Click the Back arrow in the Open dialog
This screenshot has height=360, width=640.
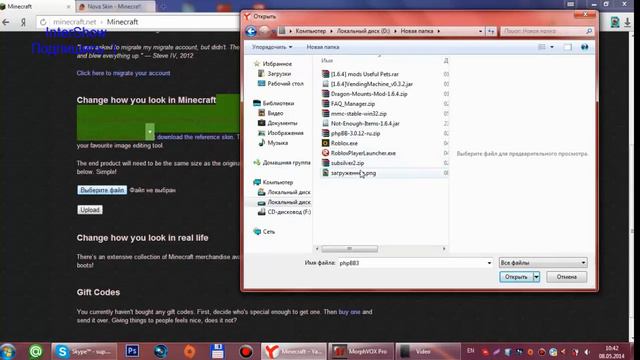coord(251,31)
